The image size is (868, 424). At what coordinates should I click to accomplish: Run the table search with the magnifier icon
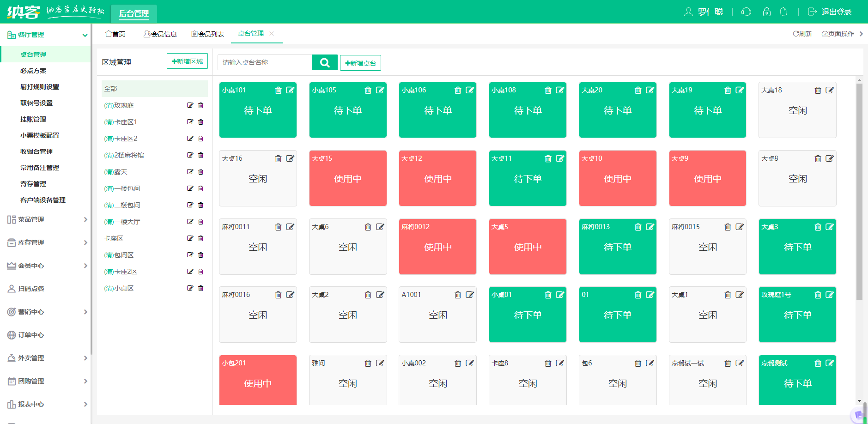click(325, 62)
